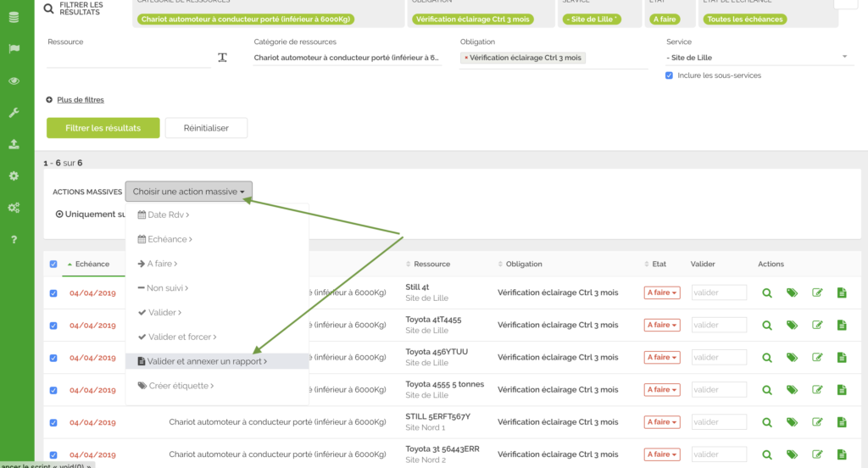Open 'A faire' state dropdown for Still 4t

[662, 292]
